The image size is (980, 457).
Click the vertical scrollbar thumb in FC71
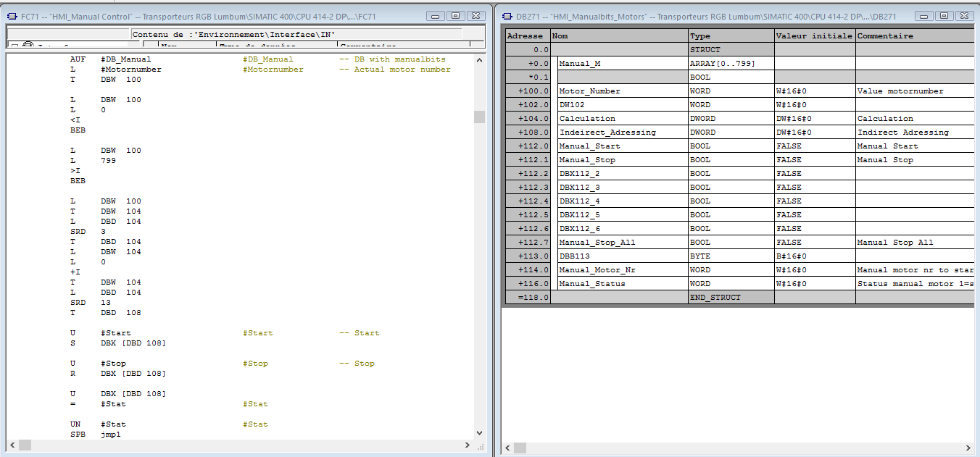479,117
